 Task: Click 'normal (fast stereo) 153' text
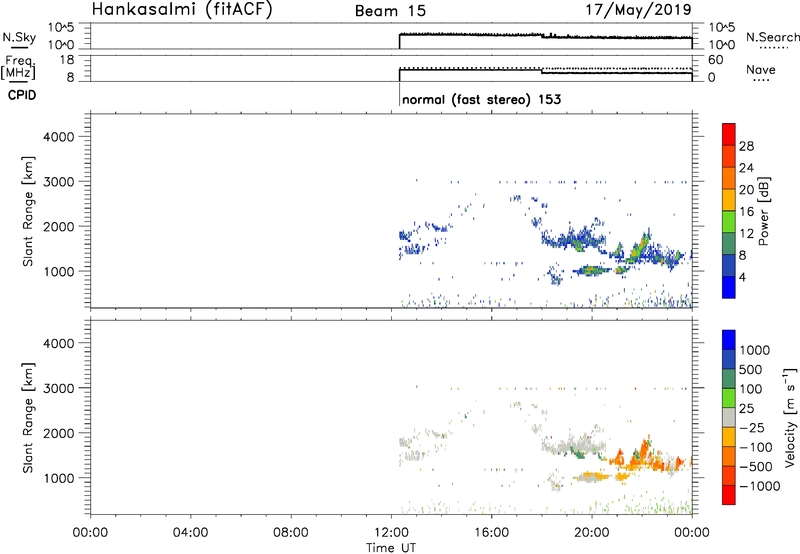click(481, 99)
